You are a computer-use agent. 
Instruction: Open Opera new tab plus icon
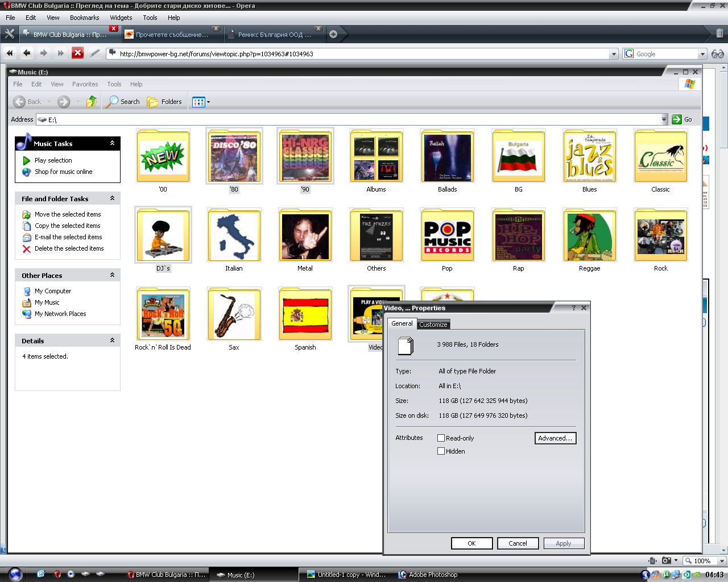(333, 34)
